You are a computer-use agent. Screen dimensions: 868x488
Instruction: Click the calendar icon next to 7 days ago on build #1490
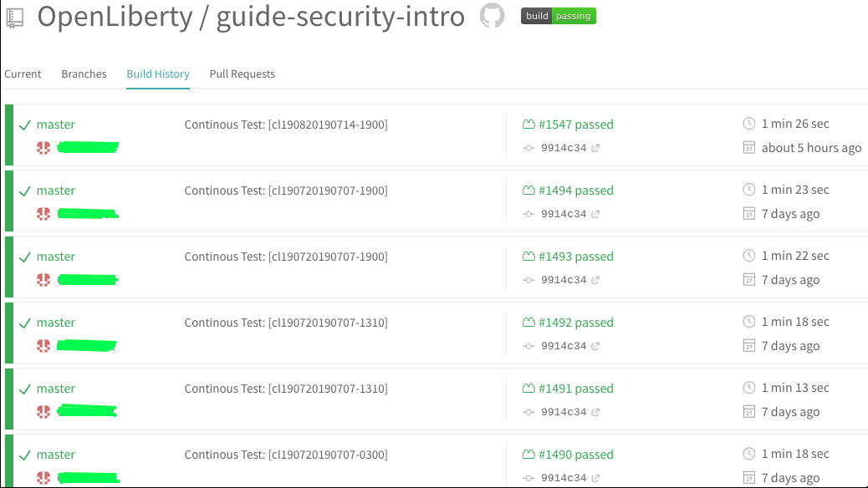(750, 477)
